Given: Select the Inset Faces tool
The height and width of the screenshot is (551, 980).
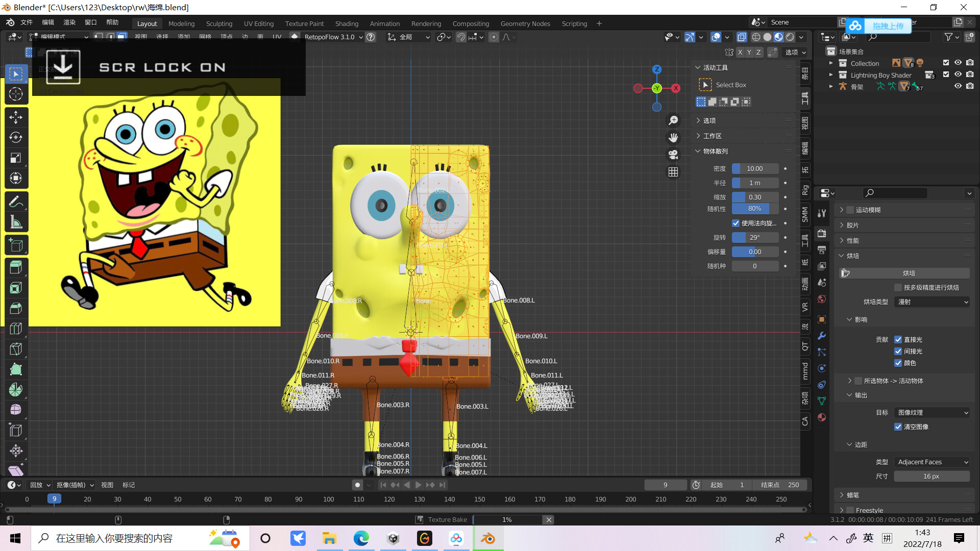Looking at the screenshot, I should (16, 287).
